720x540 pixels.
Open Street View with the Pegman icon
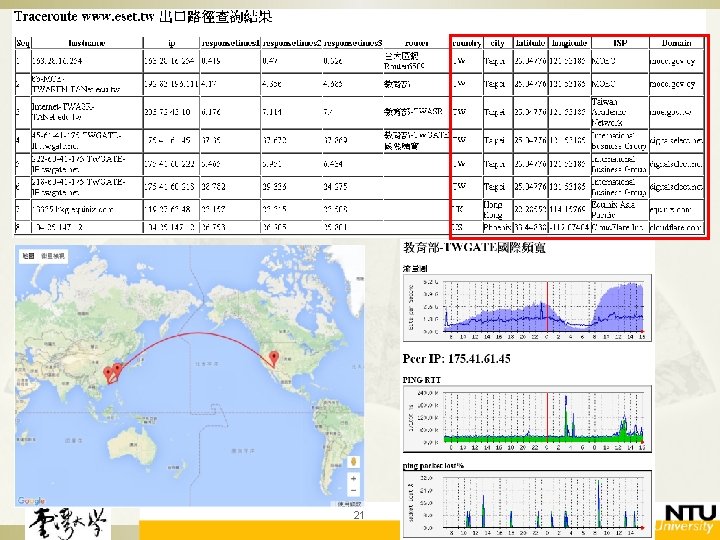[353, 461]
